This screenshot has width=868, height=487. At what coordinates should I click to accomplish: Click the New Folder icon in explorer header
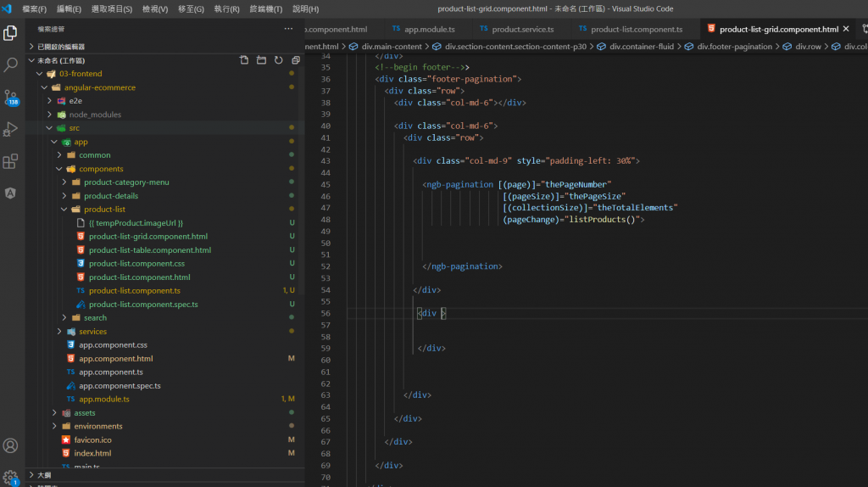point(261,60)
